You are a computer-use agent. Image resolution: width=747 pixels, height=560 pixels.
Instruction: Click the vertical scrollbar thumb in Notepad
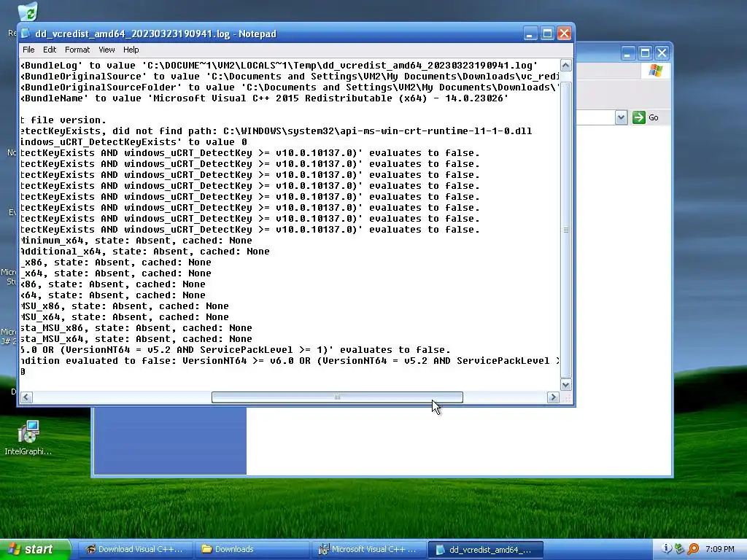565,230
